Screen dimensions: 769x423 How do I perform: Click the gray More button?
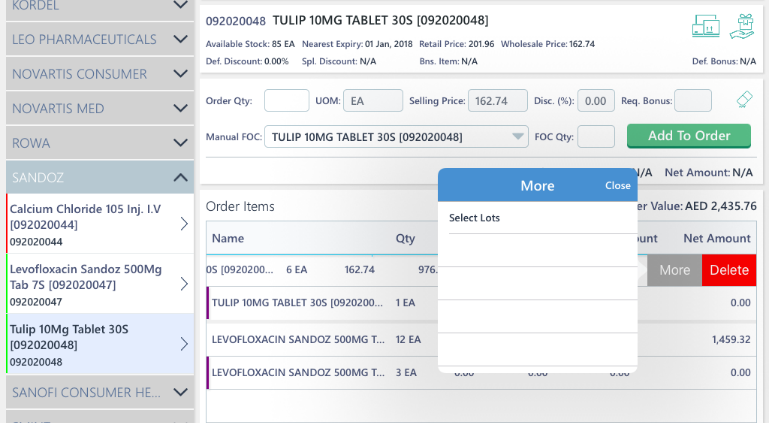point(674,270)
